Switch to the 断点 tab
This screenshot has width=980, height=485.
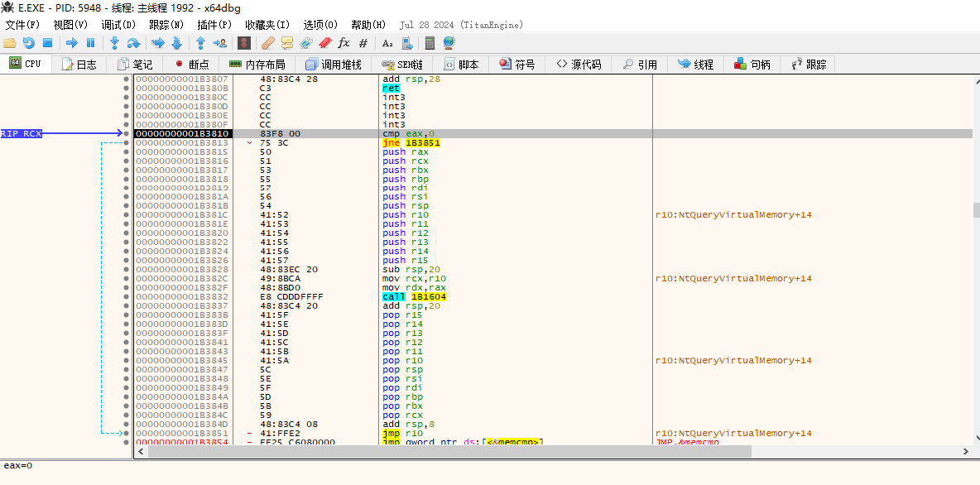(192, 65)
